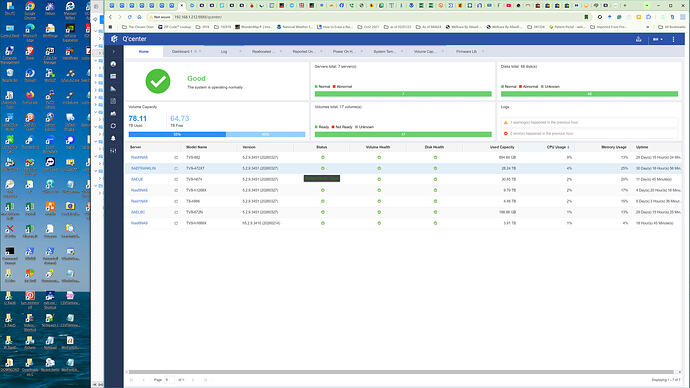Click volume health icon in TVS-h1288X row
690x388 pixels.
pos(379,190)
